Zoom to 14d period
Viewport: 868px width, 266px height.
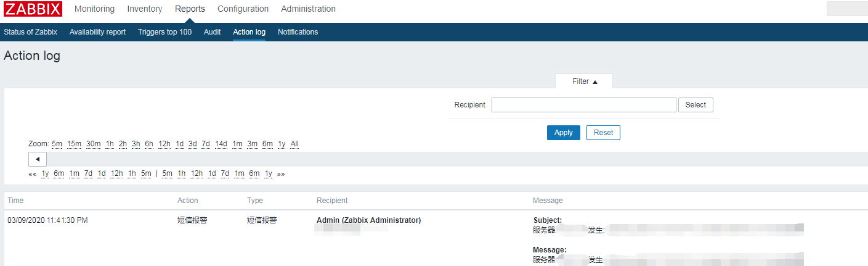(221, 144)
